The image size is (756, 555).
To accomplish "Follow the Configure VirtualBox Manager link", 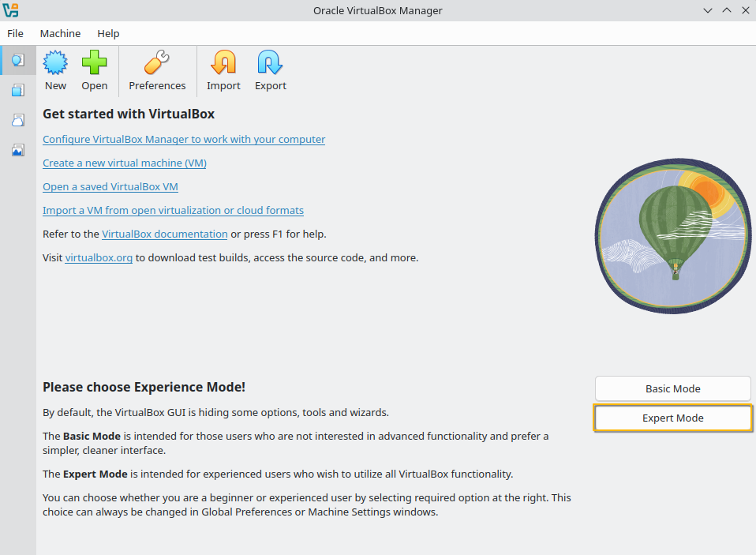I will 184,139.
